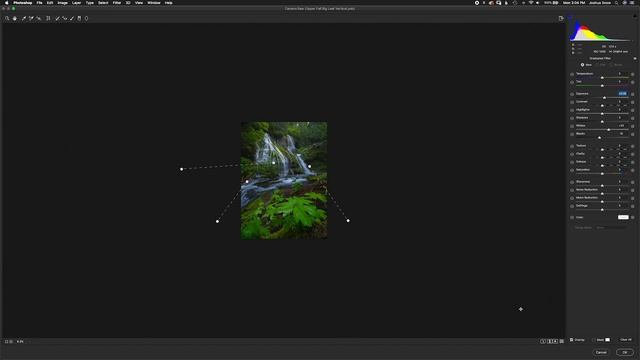Click the minus icon beside Contrast
Viewport: 640px width, 360px height.
pyautogui.click(x=572, y=102)
